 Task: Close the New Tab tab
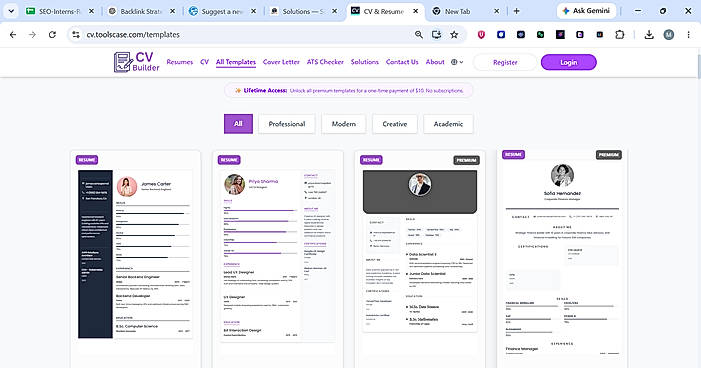(496, 11)
